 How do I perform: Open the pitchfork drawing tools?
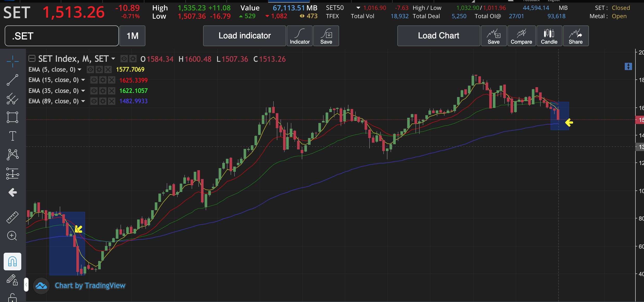tap(12, 99)
